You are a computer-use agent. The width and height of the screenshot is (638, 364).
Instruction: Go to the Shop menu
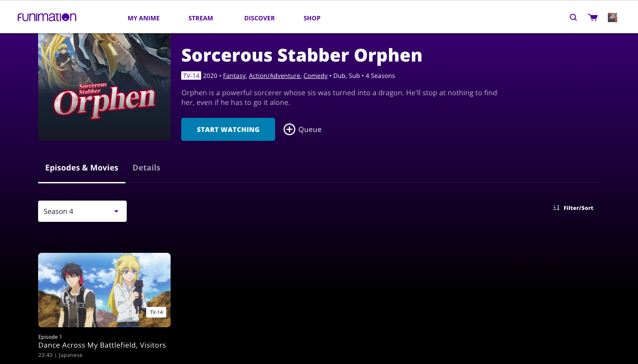(312, 18)
